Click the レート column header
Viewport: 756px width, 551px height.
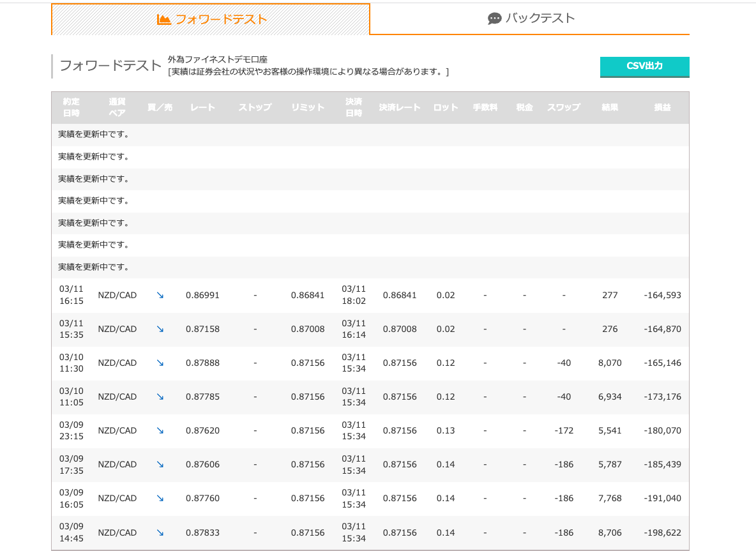coord(202,108)
